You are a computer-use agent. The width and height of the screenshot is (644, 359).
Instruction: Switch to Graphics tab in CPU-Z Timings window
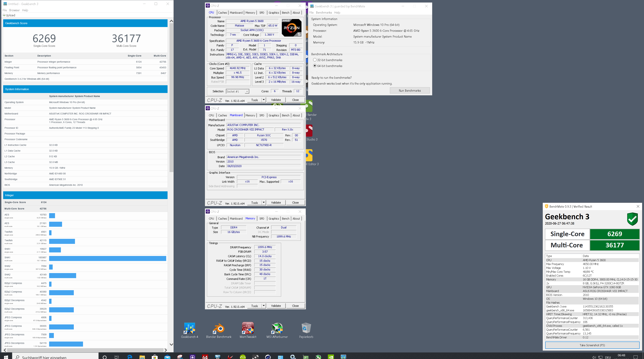coord(274,218)
